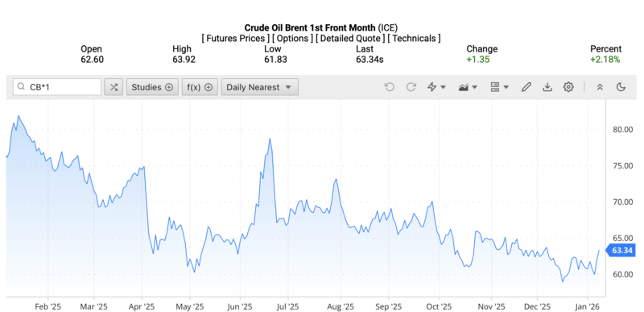
Task: Click the CB*1 symbol search field
Action: [x=57, y=87]
